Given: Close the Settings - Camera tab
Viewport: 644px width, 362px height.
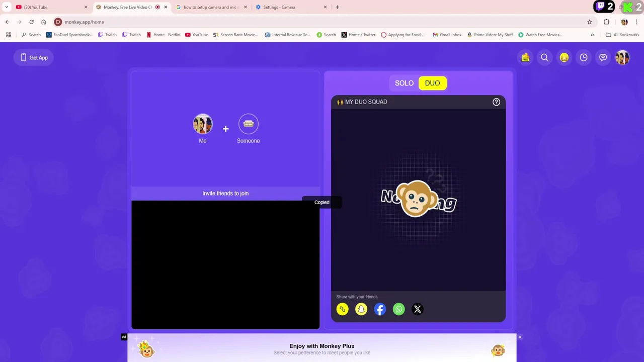Looking at the screenshot, I should tap(325, 7).
